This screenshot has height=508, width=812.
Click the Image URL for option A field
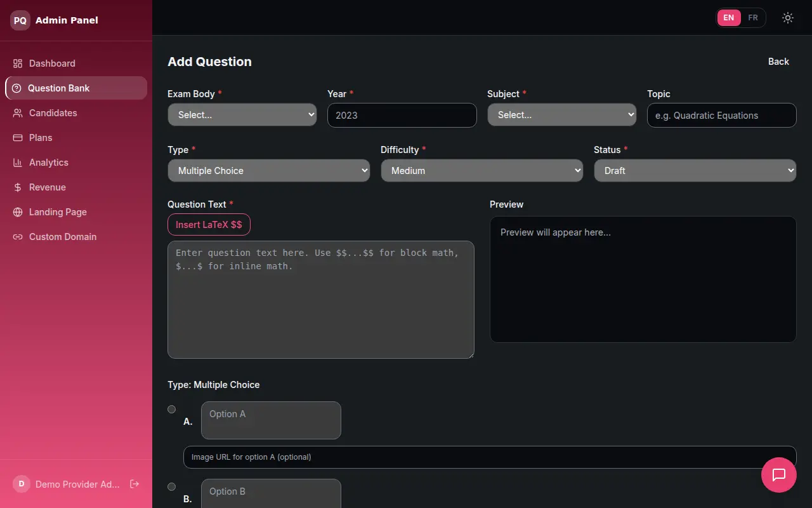click(x=490, y=457)
